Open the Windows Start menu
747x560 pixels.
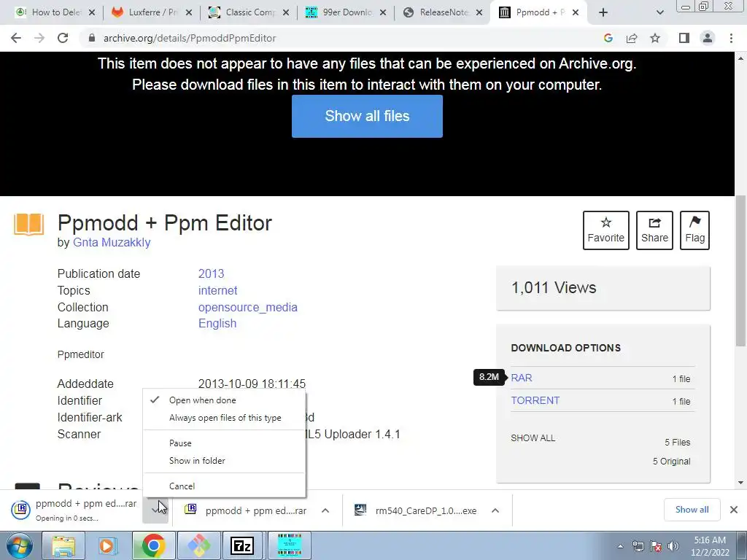(18, 545)
